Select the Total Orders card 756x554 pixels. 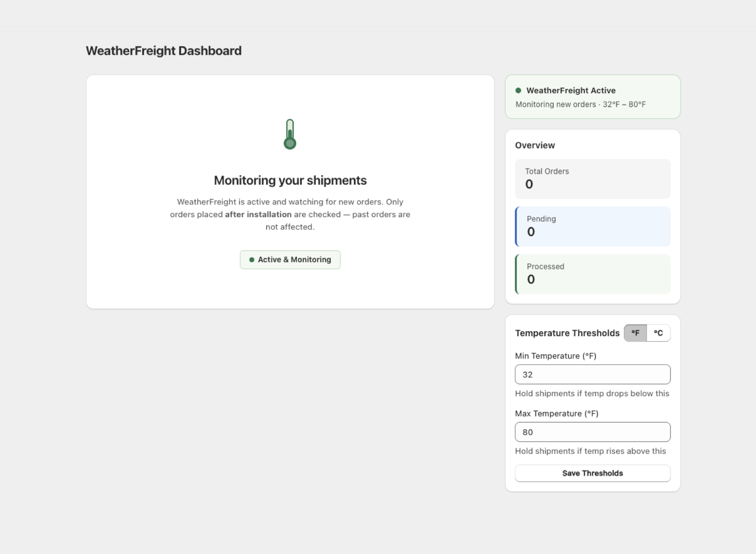click(x=593, y=179)
